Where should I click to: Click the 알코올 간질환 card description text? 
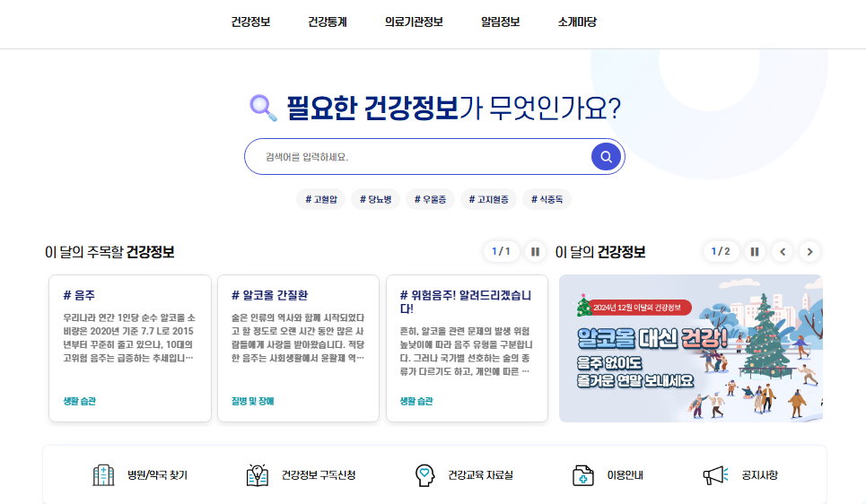[x=298, y=338]
